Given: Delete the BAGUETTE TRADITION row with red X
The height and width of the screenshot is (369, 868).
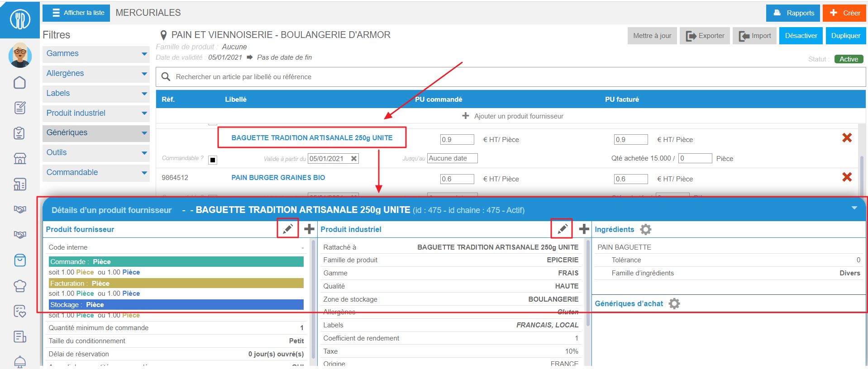Looking at the screenshot, I should (847, 138).
